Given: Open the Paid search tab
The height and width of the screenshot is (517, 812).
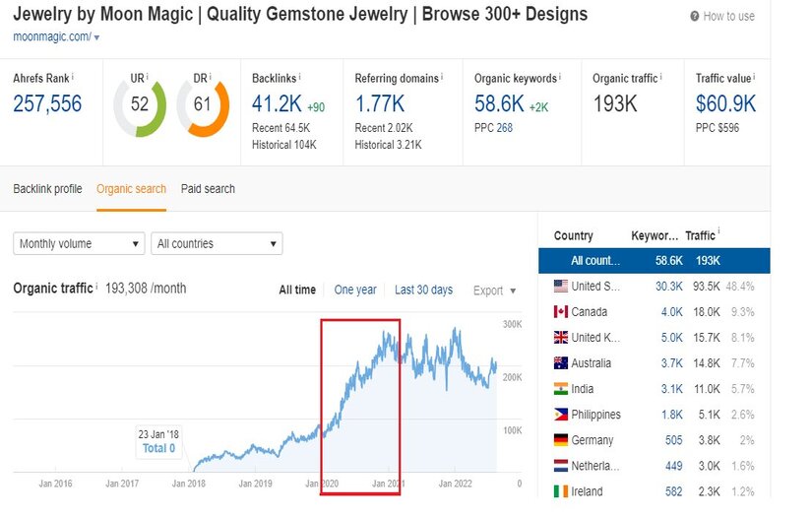Looking at the screenshot, I should [x=208, y=189].
